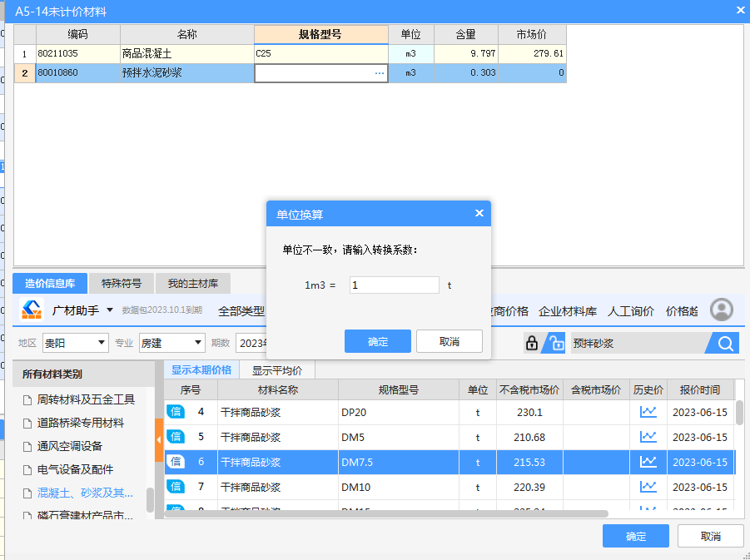The width and height of the screenshot is (750, 560).
Task: Open 全部类型 menu item
Action: [241, 311]
